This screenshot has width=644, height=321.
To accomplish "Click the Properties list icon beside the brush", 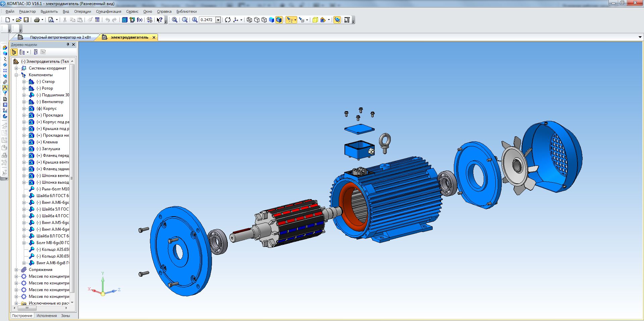I will [97, 20].
